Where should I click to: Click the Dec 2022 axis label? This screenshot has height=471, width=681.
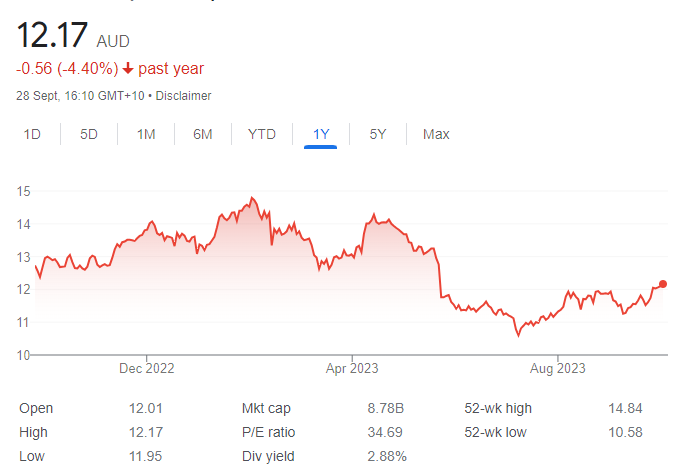(147, 368)
